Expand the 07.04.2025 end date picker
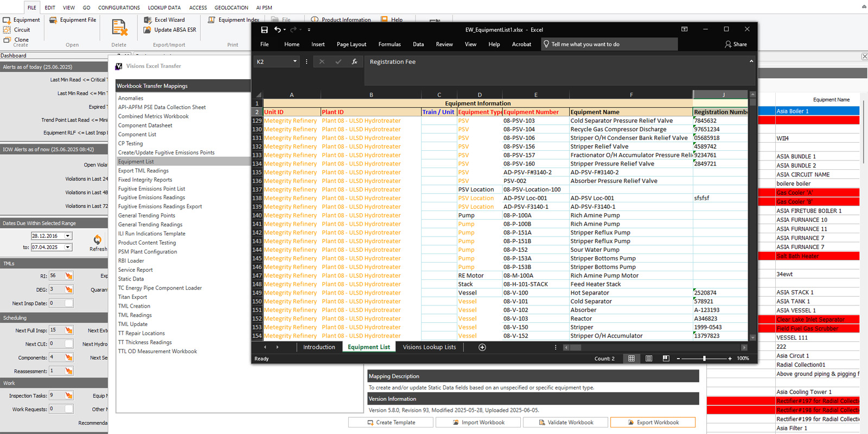This screenshot has height=434, width=868. coord(68,247)
